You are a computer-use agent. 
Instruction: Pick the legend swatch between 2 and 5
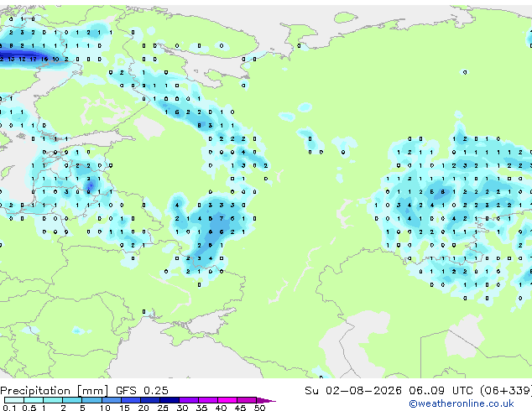click(72, 400)
